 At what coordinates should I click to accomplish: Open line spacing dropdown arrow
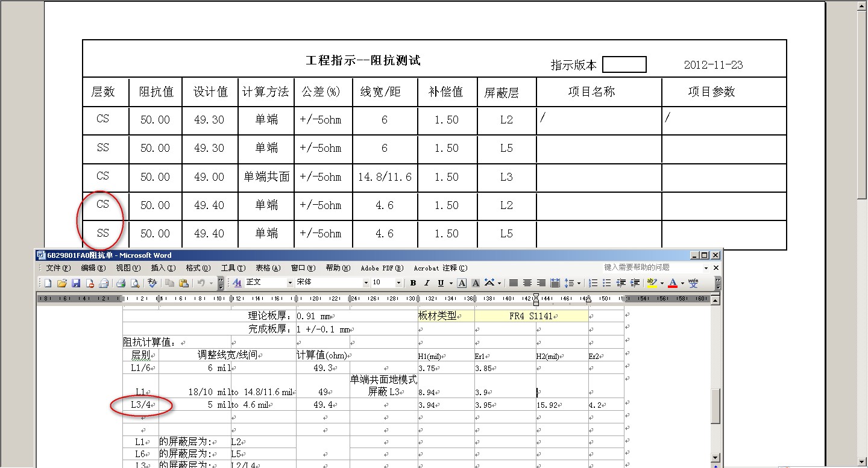579,282
